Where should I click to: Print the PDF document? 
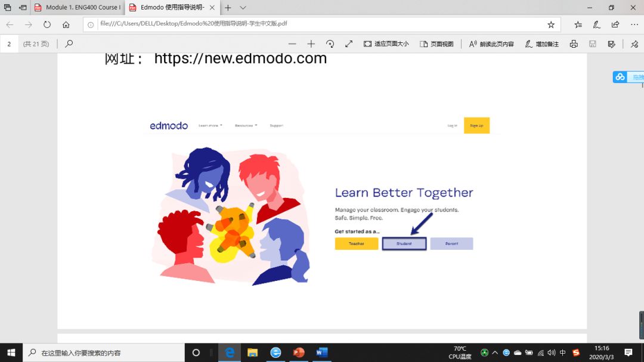(574, 44)
